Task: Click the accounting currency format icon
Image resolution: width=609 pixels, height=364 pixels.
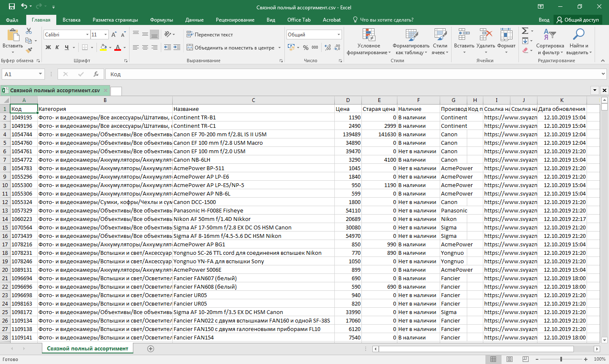Action: point(291,47)
